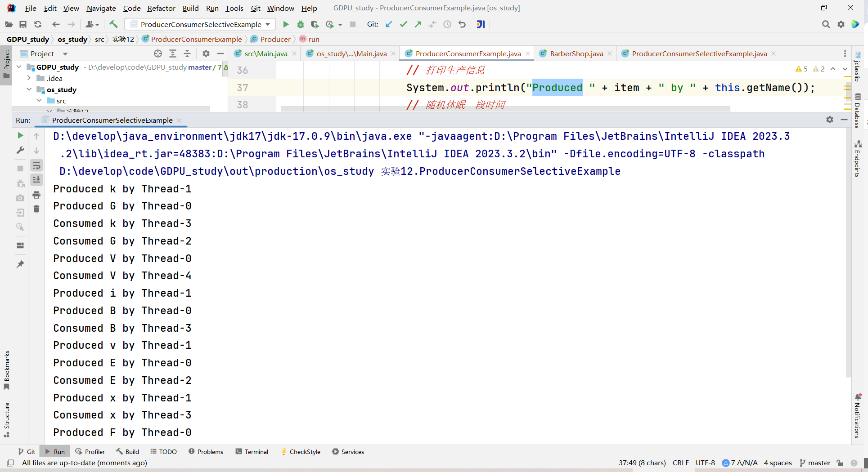Click Git Commit green checkmark

point(404,24)
